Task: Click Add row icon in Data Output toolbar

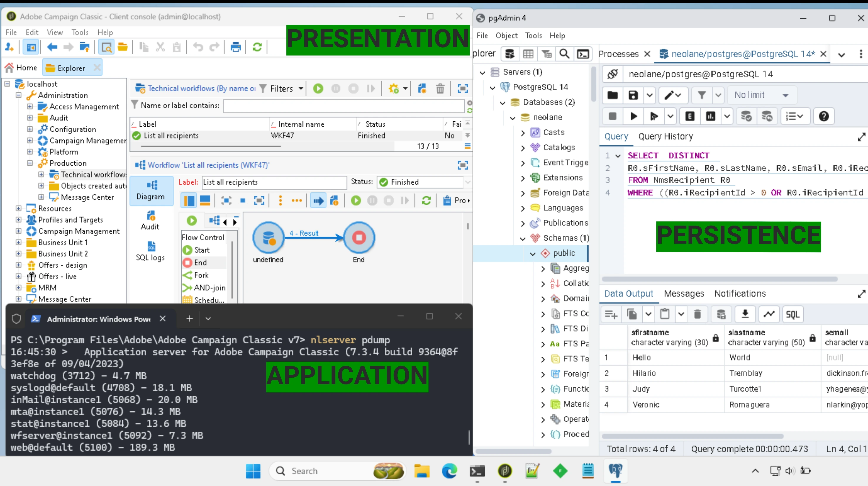Action: [611, 314]
